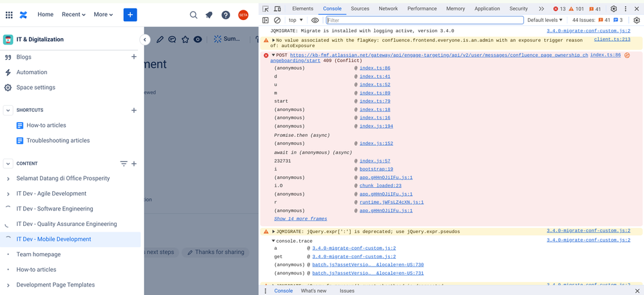Collapse the Confluence sidebar with the chevron
The image size is (644, 295).
coord(144,39)
